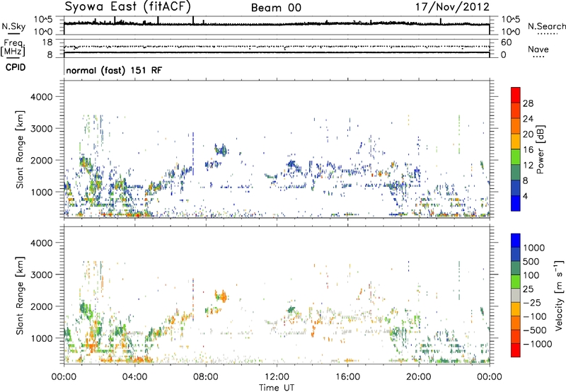
Task: Click the power colorbar value '28'
Action: [528, 103]
